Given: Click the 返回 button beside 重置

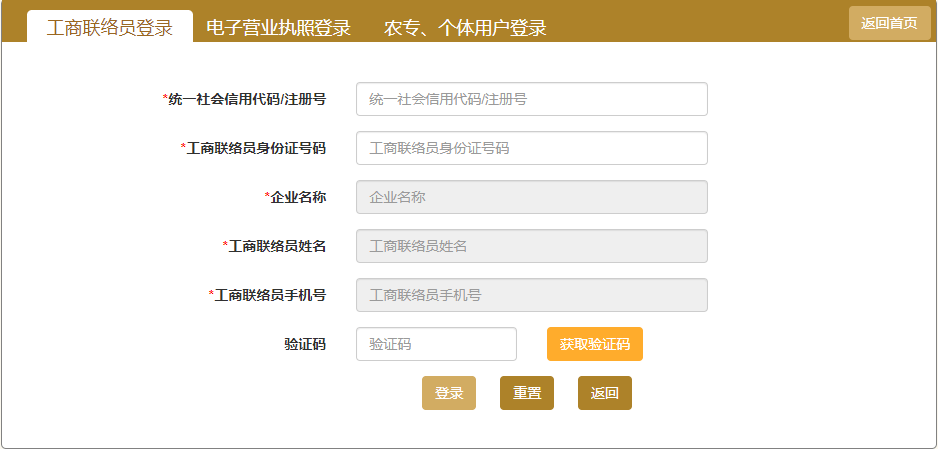Looking at the screenshot, I should (605, 393).
